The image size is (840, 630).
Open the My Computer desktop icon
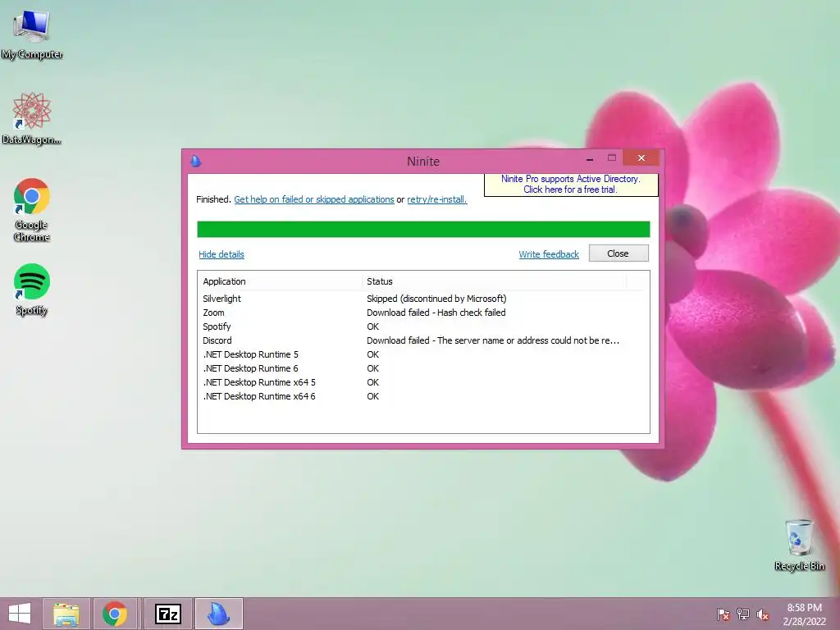[32, 34]
